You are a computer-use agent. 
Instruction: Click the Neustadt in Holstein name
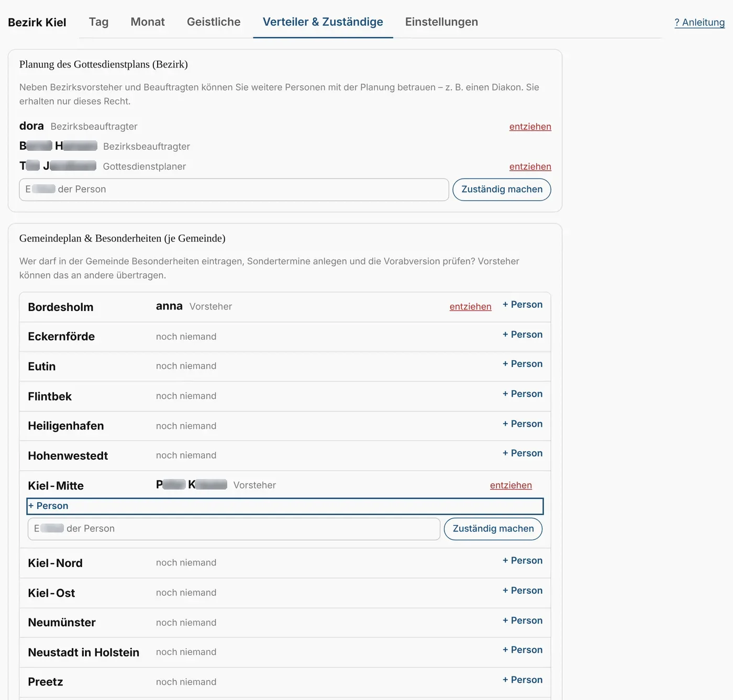click(84, 652)
